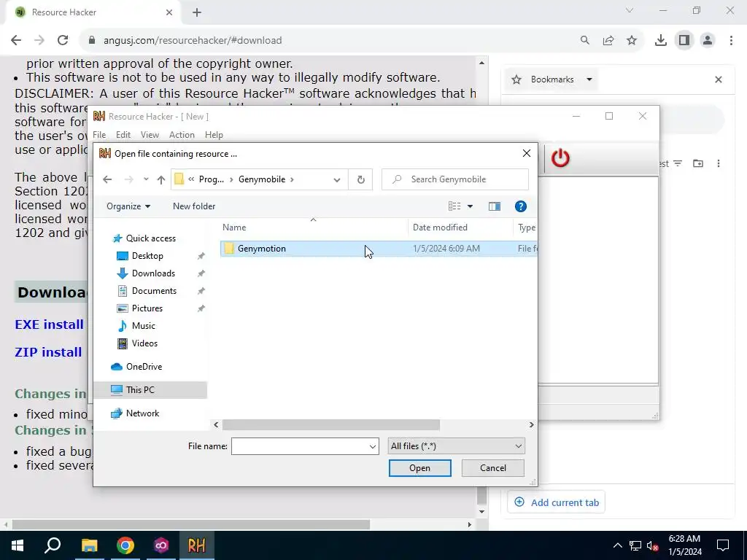747x560 pixels.
Task: Select the Resource Hacker browser tab
Action: pyautogui.click(x=93, y=12)
